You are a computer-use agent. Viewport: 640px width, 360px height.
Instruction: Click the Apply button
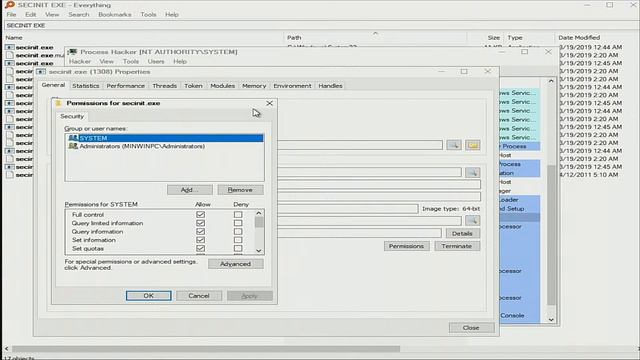tap(249, 296)
